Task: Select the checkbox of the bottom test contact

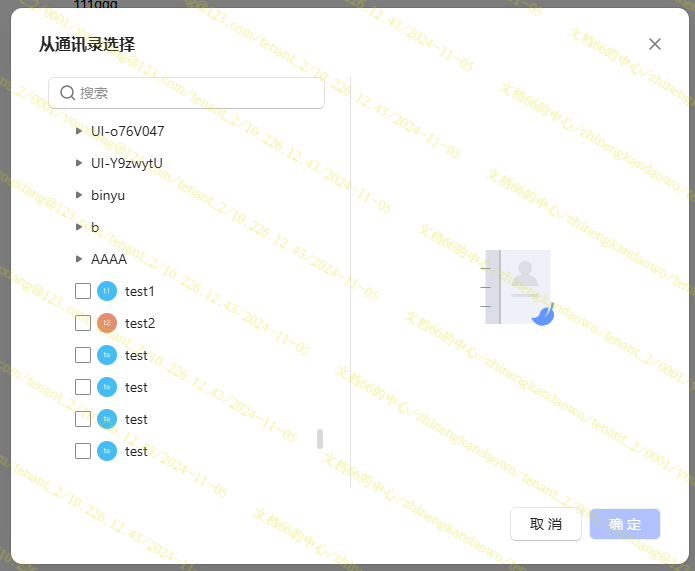Action: 83,451
